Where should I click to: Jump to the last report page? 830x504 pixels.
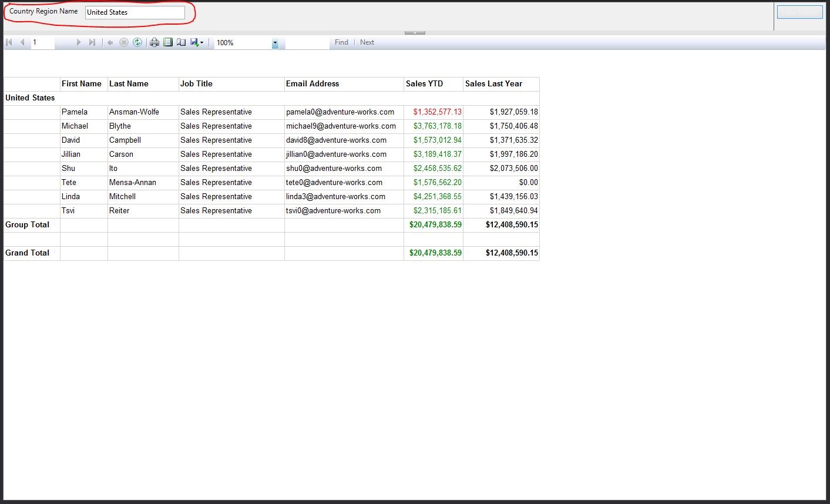tap(92, 42)
